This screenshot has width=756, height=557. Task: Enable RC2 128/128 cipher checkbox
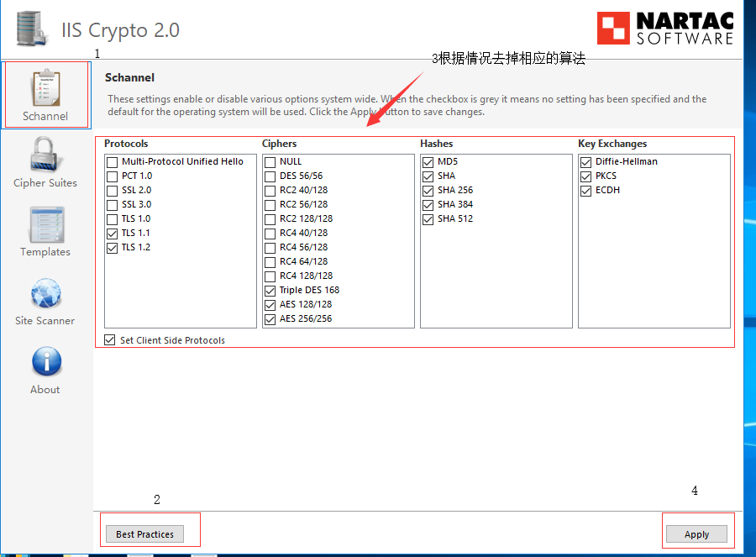pyautogui.click(x=270, y=219)
